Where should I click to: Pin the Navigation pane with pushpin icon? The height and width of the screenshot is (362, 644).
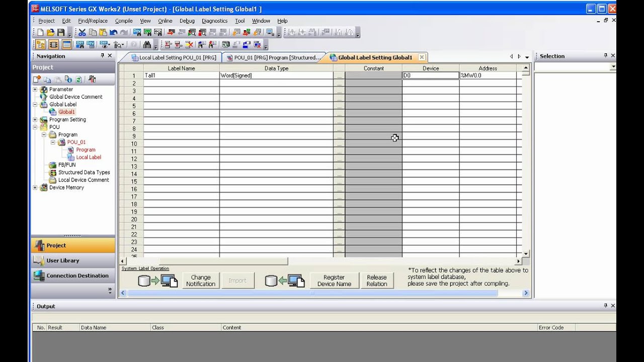102,56
